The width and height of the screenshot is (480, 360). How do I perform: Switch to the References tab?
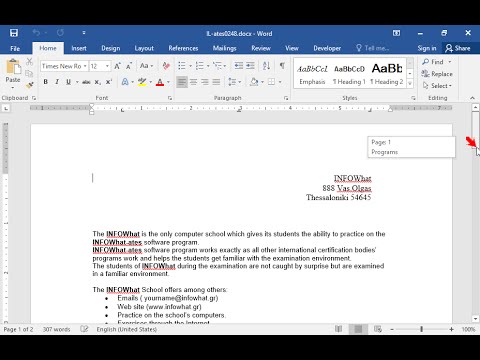tap(183, 48)
